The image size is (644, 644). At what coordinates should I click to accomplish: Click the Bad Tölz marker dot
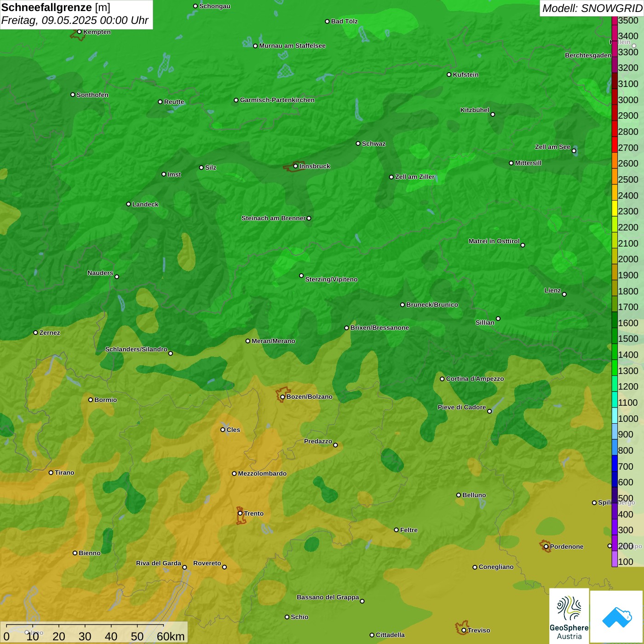(x=328, y=21)
